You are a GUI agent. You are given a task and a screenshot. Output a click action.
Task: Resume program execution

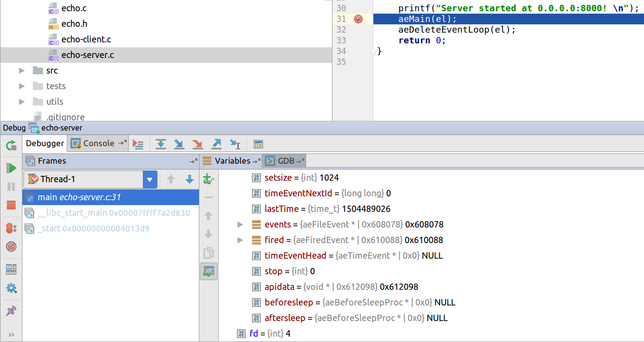(11, 168)
